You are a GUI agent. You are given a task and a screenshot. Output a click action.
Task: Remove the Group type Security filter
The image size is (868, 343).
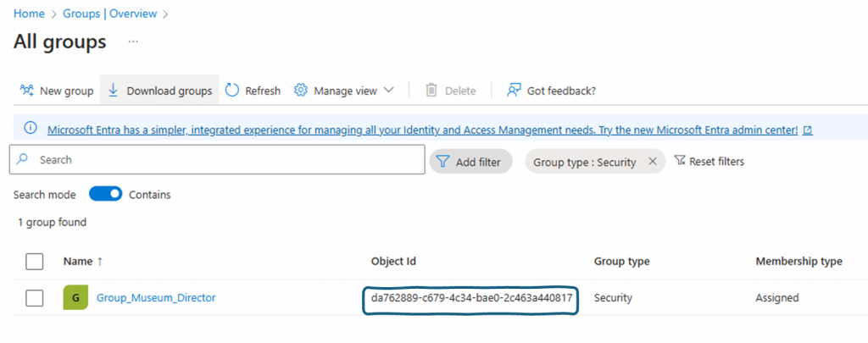click(652, 162)
